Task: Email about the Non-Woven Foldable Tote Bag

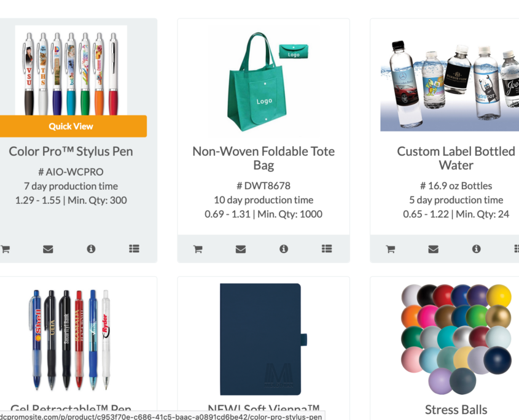Action: pyautogui.click(x=240, y=249)
